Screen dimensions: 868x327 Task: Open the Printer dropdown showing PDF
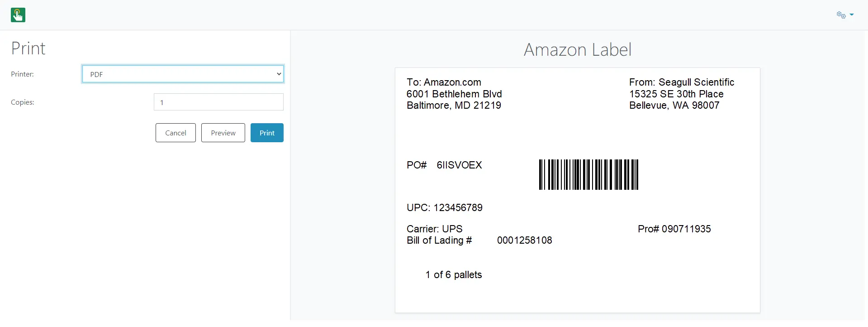tap(183, 74)
